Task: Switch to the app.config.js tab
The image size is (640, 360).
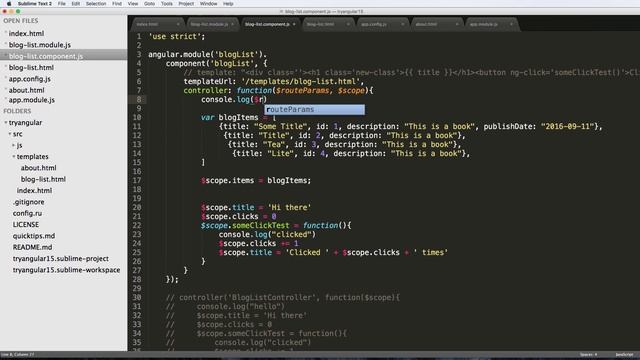Action: pyautogui.click(x=374, y=24)
